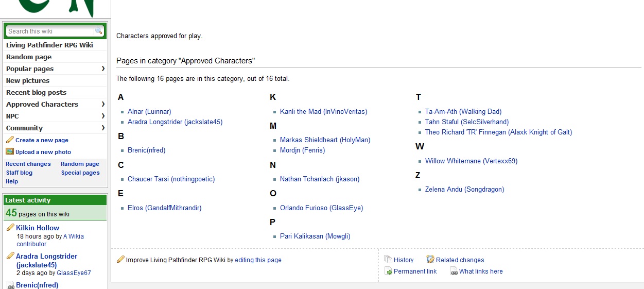Expand the NPC submenu arrow
The height and width of the screenshot is (289, 644).
pos(103,116)
